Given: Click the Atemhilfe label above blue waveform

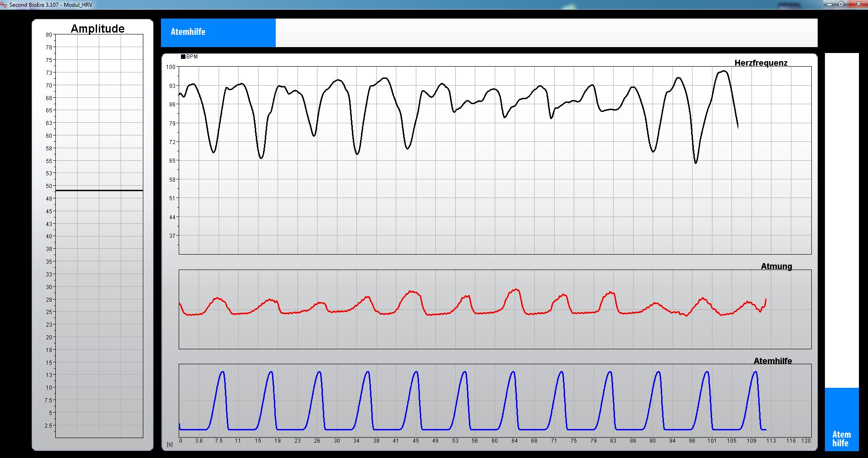Looking at the screenshot, I should click(772, 361).
